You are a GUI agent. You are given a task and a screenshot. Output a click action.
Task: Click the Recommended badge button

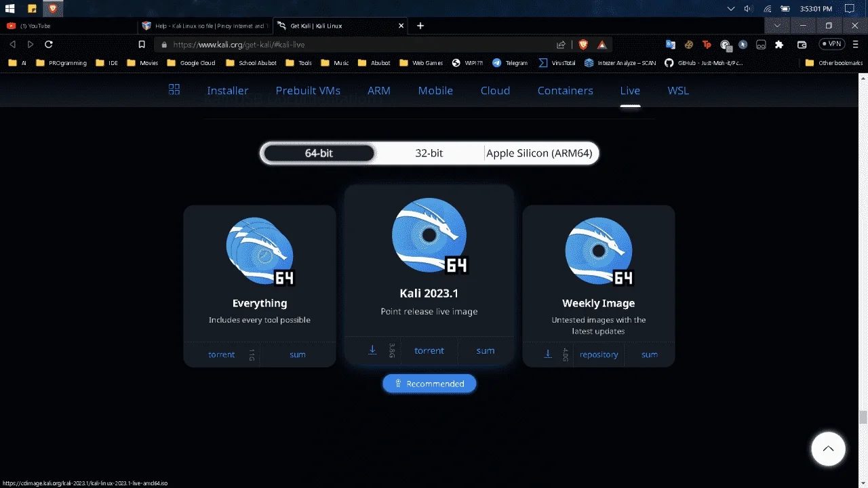(x=429, y=384)
